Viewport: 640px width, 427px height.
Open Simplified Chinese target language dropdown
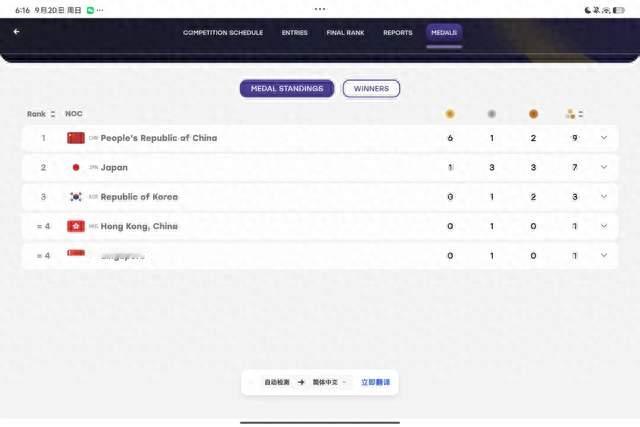(x=329, y=382)
